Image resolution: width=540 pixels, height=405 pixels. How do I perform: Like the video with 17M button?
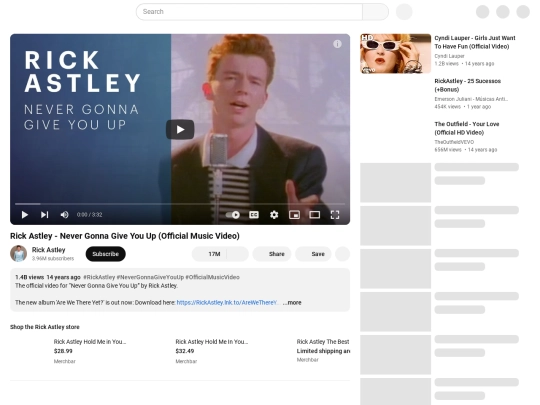point(210,254)
